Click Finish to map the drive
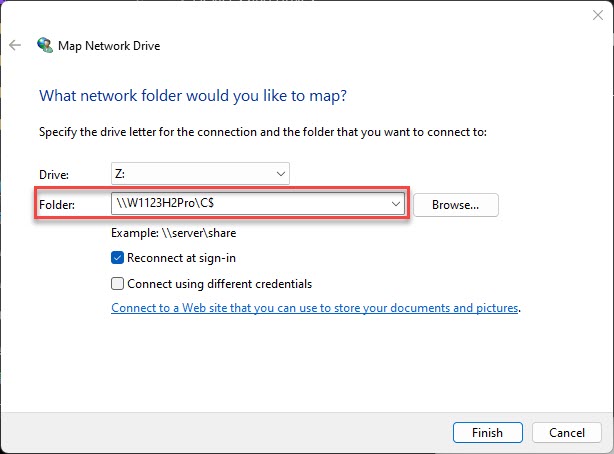Viewport: 614px width, 454px height. (488, 432)
